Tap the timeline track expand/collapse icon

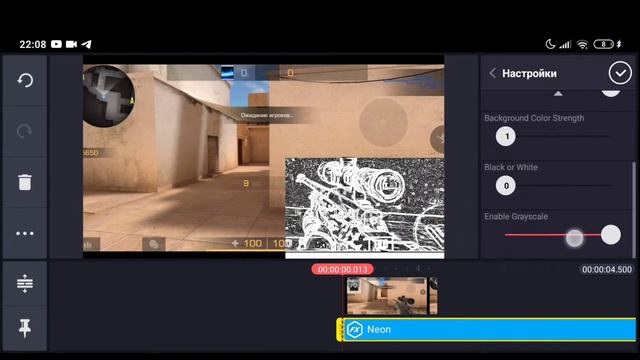pyautogui.click(x=25, y=284)
